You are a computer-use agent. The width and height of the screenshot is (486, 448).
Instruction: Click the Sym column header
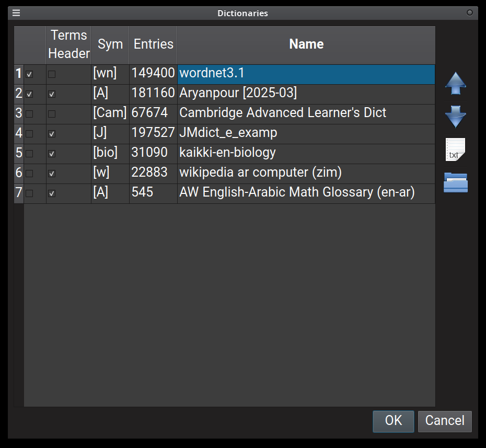click(x=110, y=45)
